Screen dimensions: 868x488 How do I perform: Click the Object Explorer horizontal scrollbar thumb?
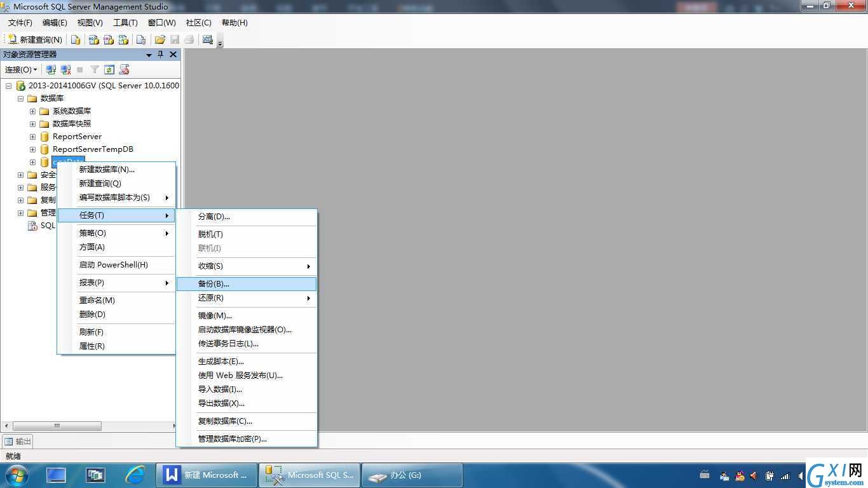(57, 426)
